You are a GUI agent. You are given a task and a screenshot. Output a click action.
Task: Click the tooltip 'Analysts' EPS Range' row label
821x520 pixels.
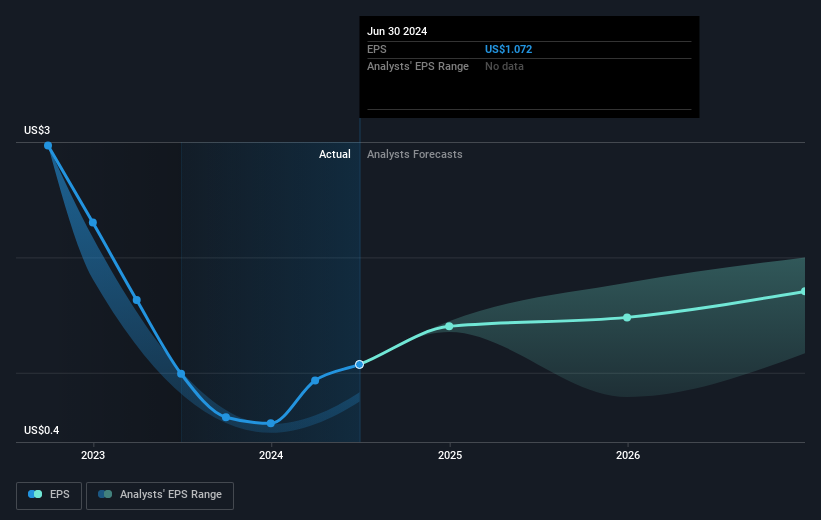[418, 67]
